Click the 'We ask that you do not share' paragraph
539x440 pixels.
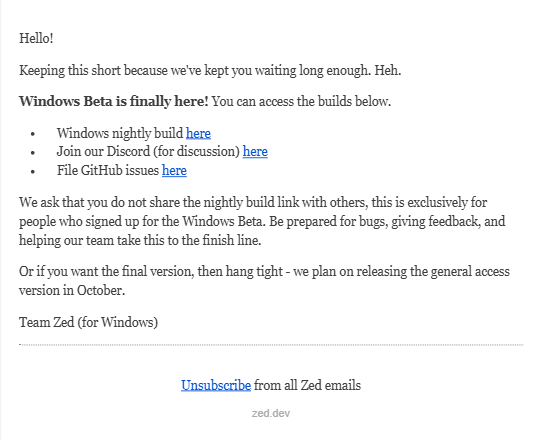point(262,221)
